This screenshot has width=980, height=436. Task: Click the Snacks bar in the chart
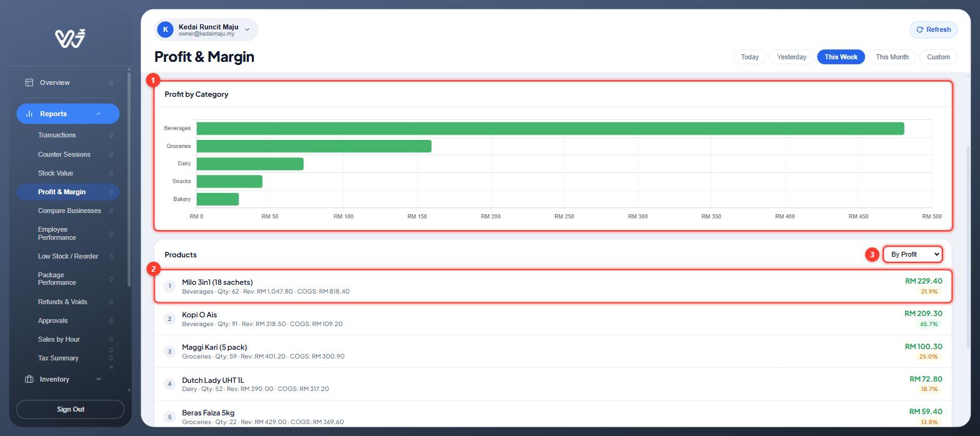(229, 181)
